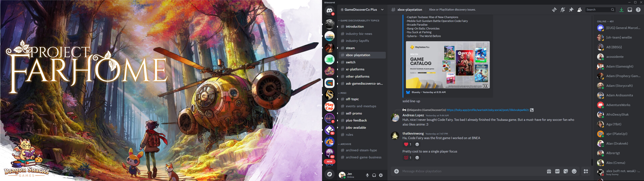The image size is (644, 181).
Task: Click the Inbox icon in the header
Action: 630,10
